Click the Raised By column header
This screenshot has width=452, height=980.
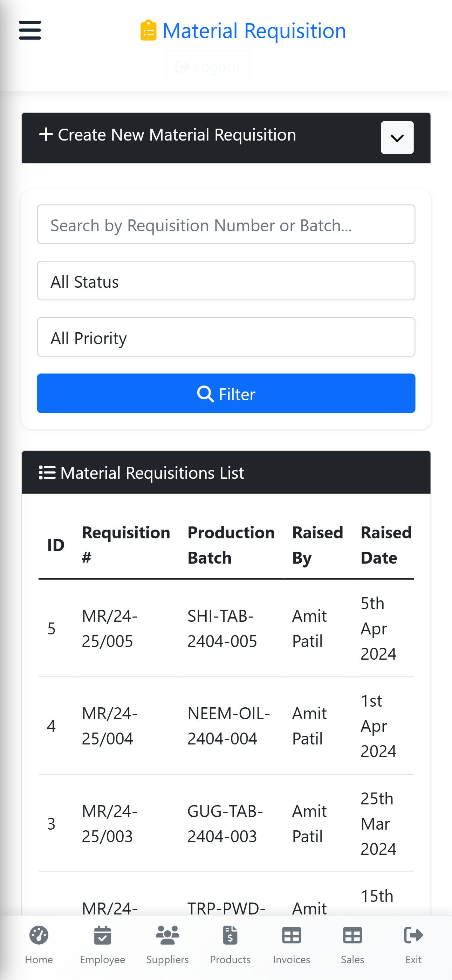pos(317,545)
